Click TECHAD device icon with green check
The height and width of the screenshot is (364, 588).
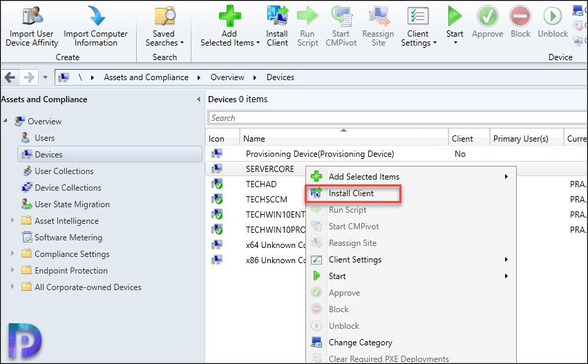217,184
